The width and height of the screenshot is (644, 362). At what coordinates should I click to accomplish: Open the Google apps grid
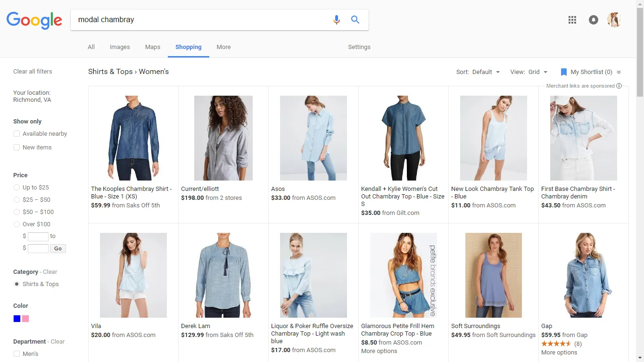pyautogui.click(x=572, y=20)
